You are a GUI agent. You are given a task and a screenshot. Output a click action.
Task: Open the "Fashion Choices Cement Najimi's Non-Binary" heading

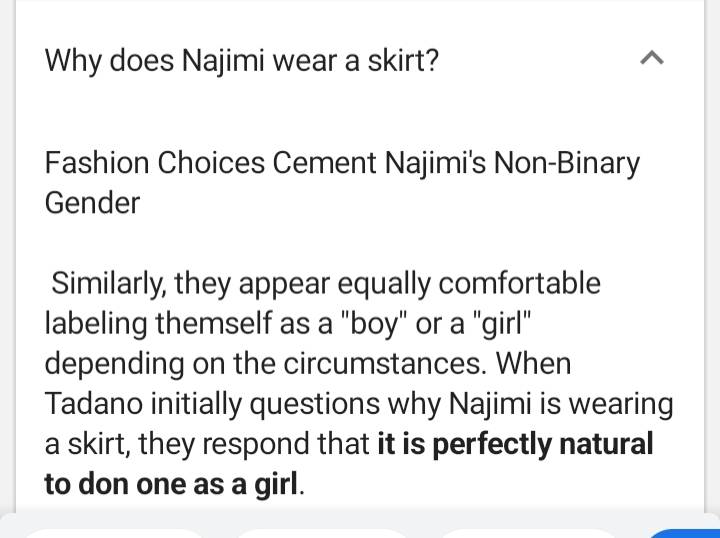point(342,163)
